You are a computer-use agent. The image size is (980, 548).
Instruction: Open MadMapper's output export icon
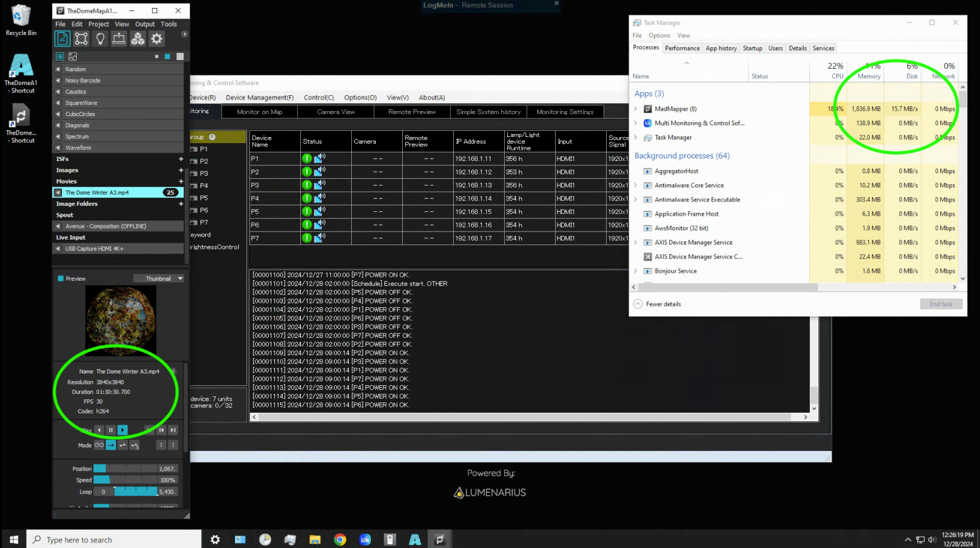click(x=119, y=39)
